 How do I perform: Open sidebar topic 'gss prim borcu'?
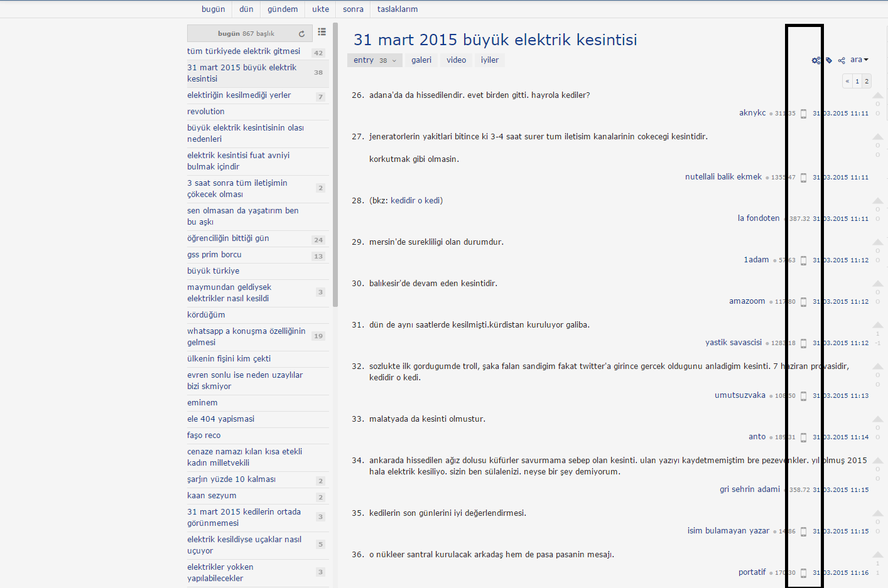point(214,255)
